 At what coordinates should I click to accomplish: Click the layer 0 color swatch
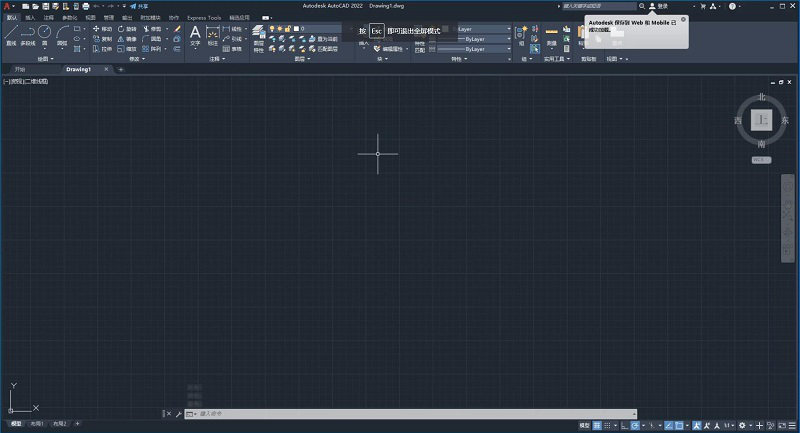296,29
